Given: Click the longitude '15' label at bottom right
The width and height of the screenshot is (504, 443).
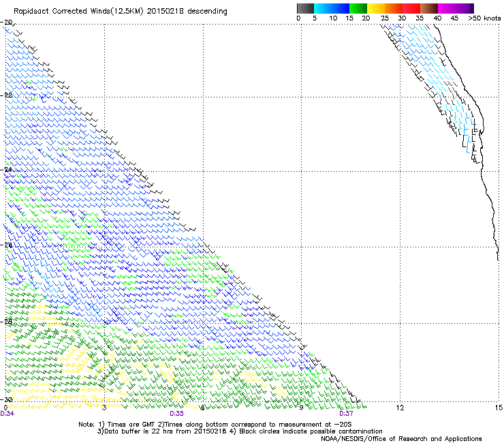Looking at the screenshot, I should [499, 408].
